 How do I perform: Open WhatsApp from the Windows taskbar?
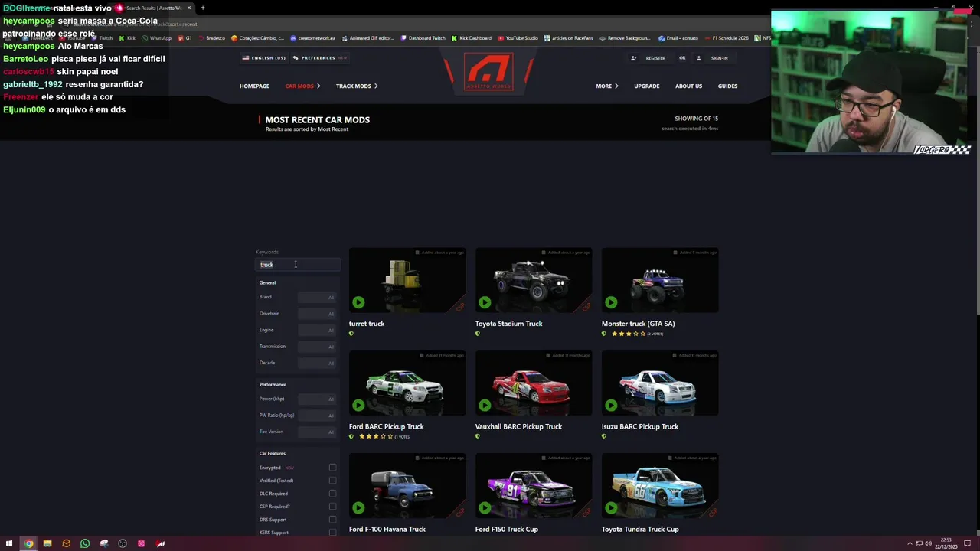(85, 543)
